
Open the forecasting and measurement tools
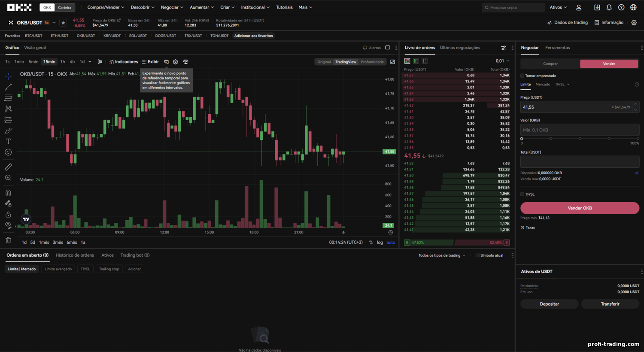tap(8, 120)
